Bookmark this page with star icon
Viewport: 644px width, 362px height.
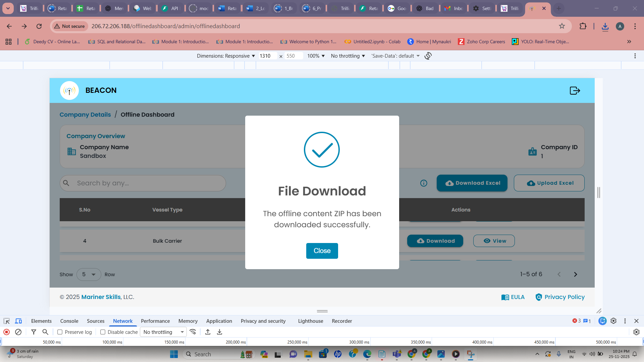(562, 26)
